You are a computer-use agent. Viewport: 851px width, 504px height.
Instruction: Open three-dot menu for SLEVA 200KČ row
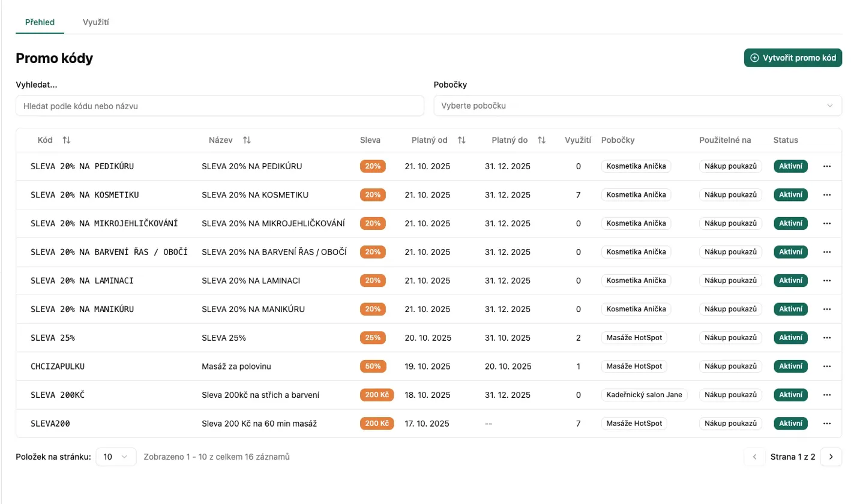point(827,395)
